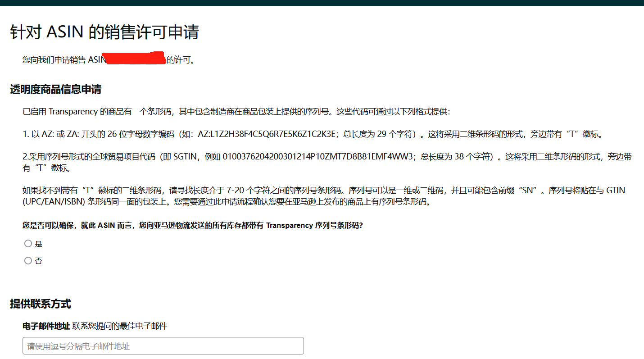Click the SGTIN example code 010037620420030121…
The image size is (644, 359).
tap(318, 157)
